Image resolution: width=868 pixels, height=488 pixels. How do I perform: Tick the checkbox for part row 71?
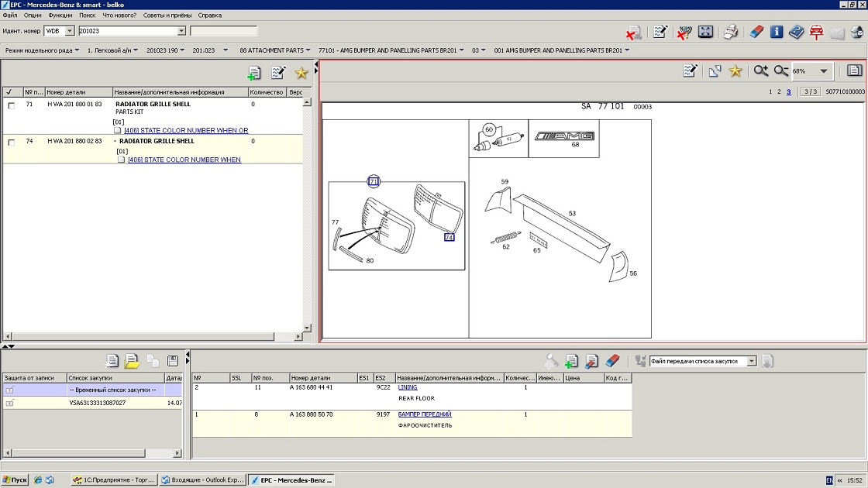point(11,105)
